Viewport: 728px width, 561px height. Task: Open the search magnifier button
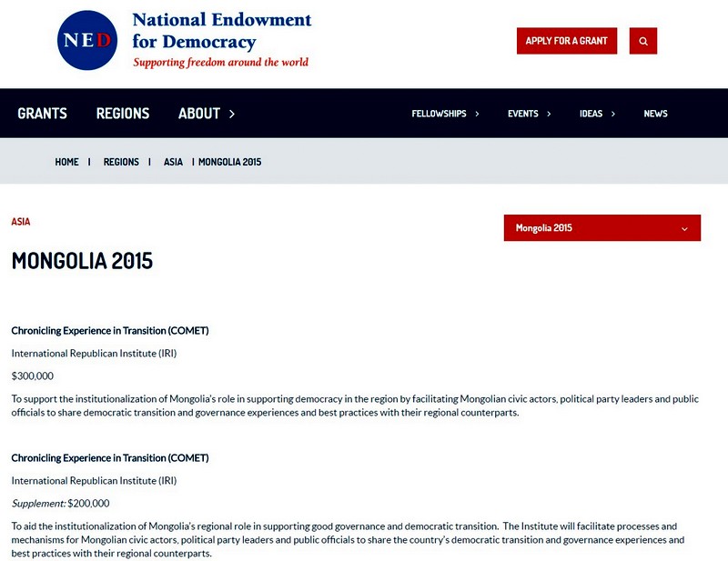click(643, 41)
